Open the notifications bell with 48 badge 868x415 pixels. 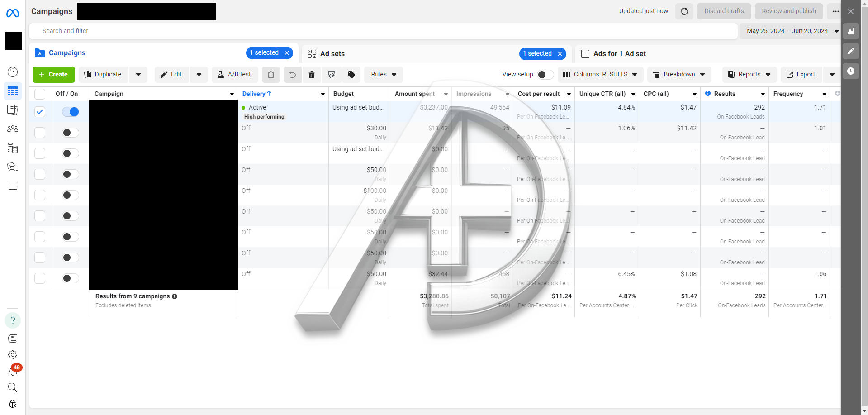13,372
